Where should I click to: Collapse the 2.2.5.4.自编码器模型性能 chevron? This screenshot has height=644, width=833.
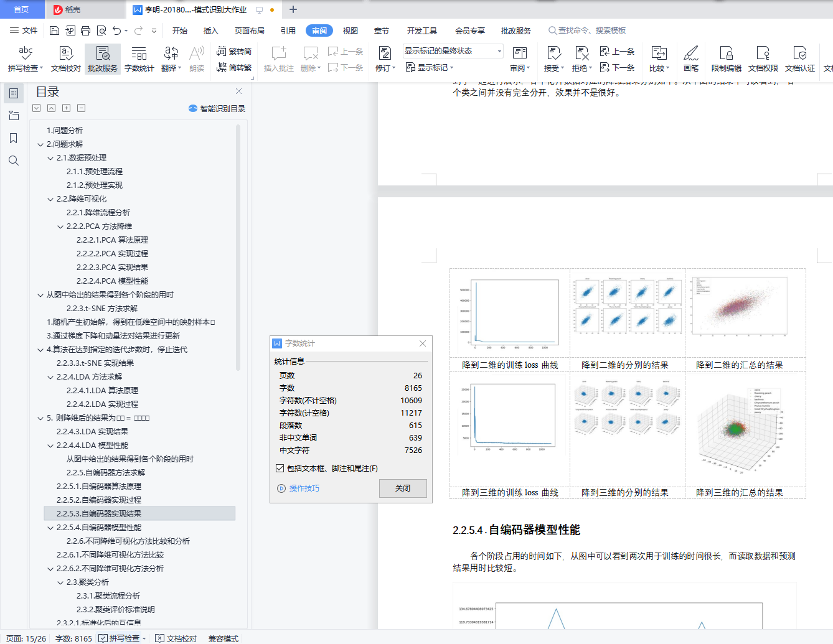tap(50, 528)
